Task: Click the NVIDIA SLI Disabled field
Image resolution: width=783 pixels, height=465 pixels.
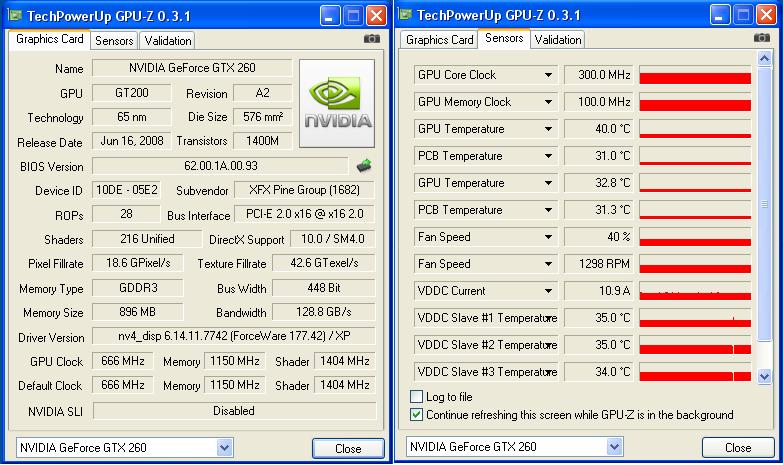Action: (234, 411)
